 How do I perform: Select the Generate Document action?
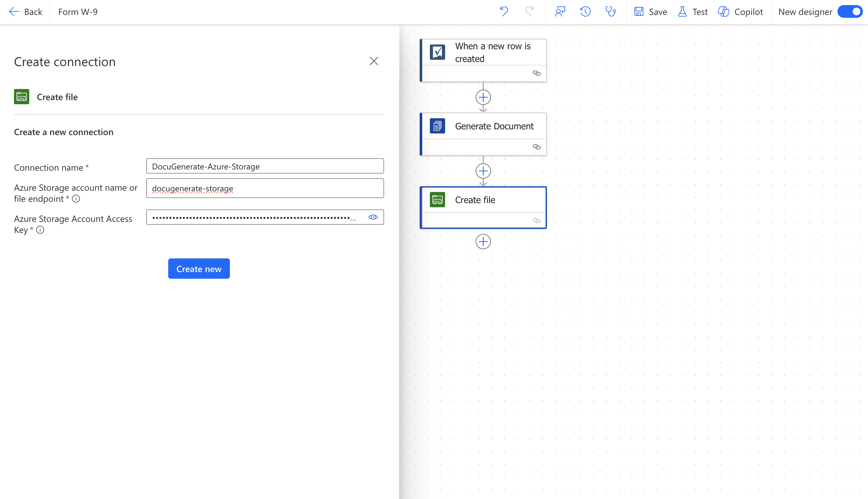click(x=483, y=134)
